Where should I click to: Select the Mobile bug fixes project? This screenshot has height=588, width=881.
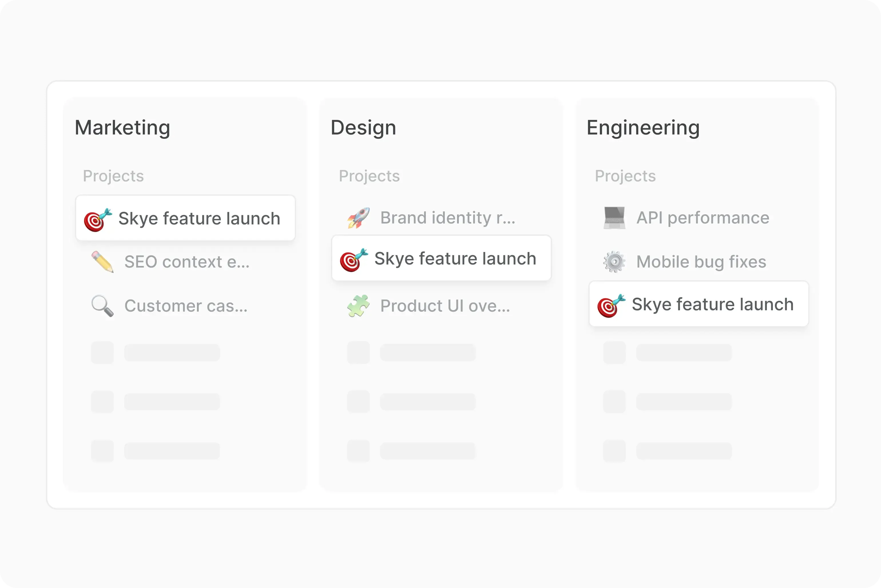[701, 262]
